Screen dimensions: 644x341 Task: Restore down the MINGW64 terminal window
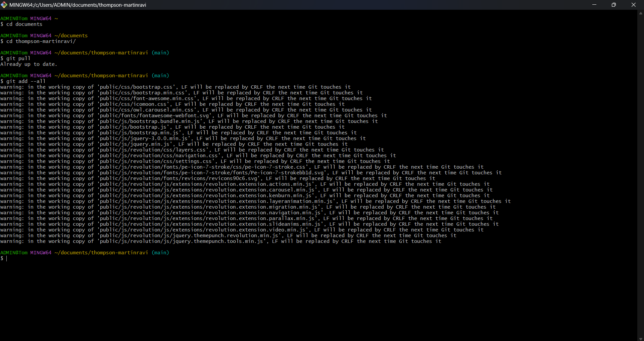614,5
